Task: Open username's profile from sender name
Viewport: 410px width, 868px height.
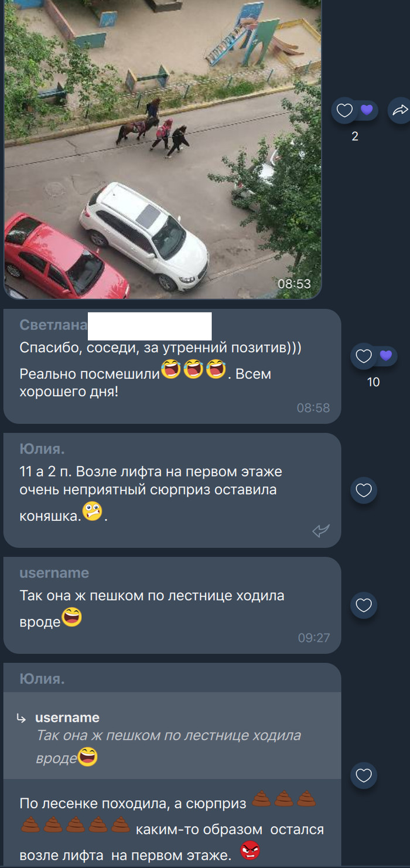Action: (54, 573)
